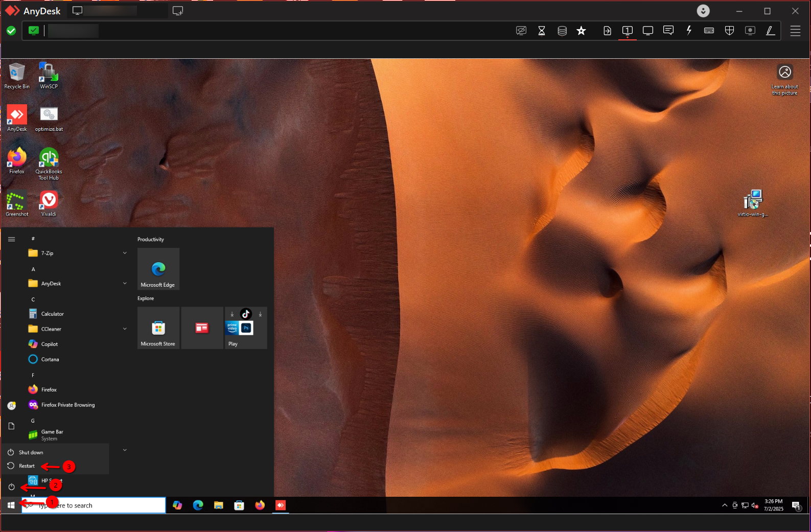811x532 pixels.
Task: Open the shield Permissions icon
Action: coord(729,31)
